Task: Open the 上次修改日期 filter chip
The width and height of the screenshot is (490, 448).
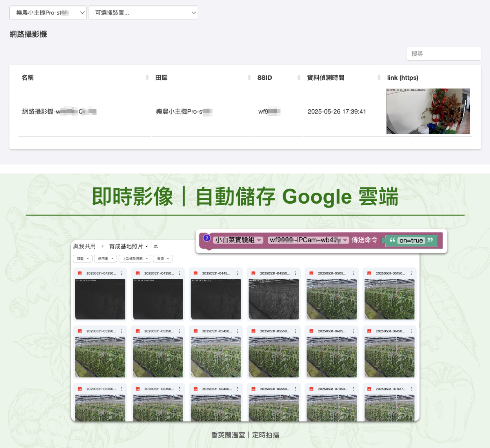Action: pos(135,259)
